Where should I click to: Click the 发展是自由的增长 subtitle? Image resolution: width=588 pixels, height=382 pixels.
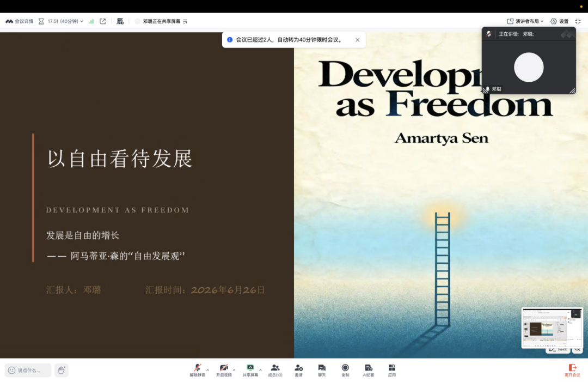click(x=83, y=235)
